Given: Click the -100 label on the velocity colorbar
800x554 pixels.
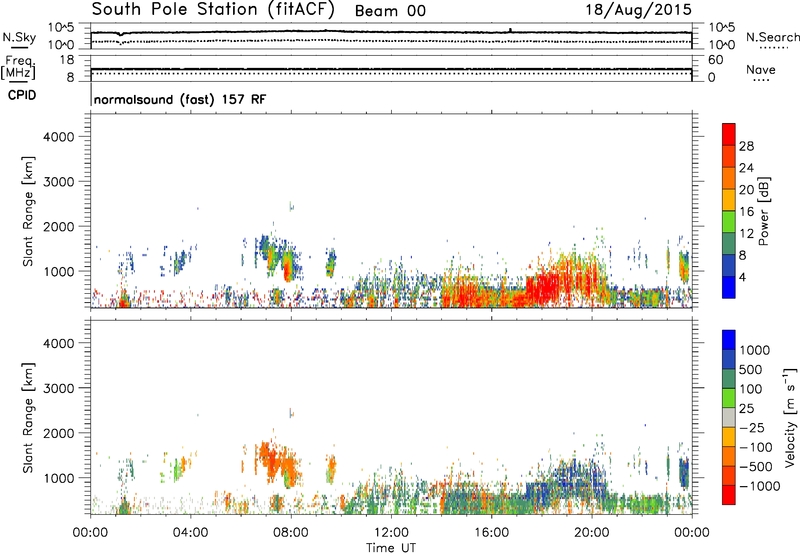Looking at the screenshot, I should click(x=756, y=447).
